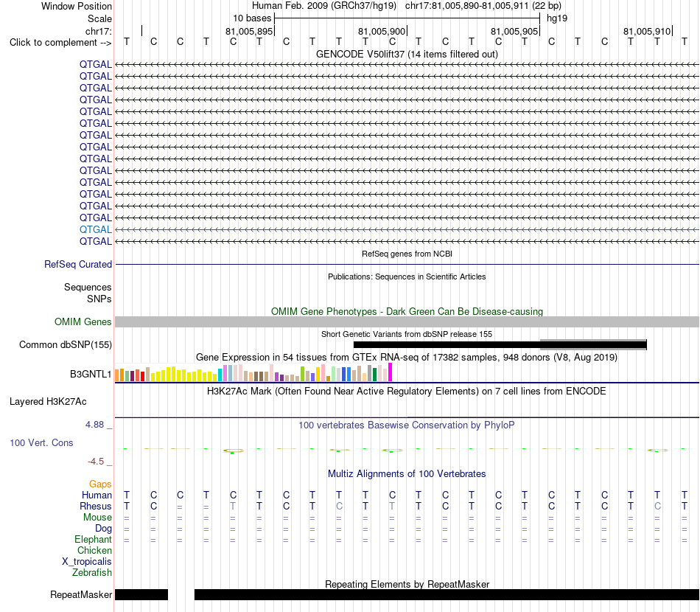Click the chr17:81,005,890-81,005,911 (22 bp) position title
Screen dimensions: 700x612
(483, 6)
